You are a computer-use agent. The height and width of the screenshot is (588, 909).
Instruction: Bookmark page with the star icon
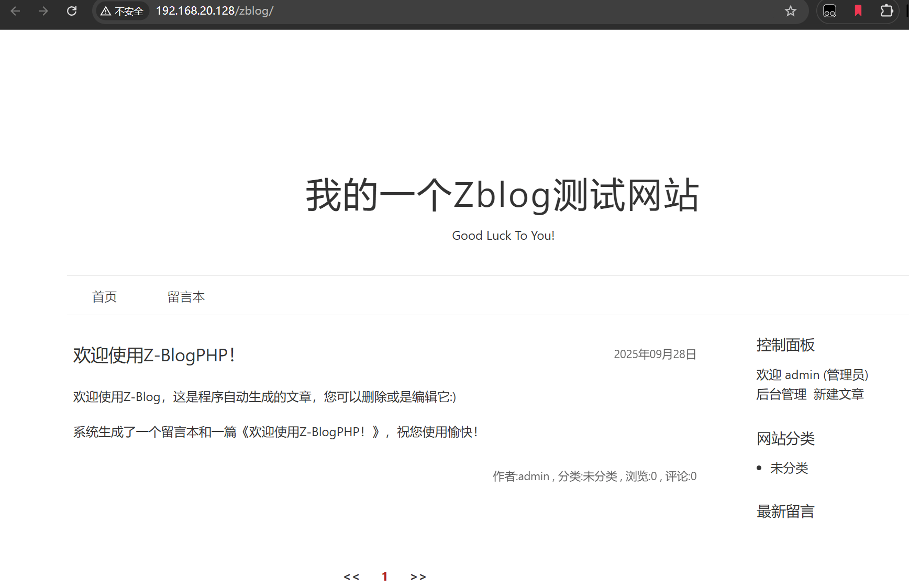pyautogui.click(x=791, y=11)
